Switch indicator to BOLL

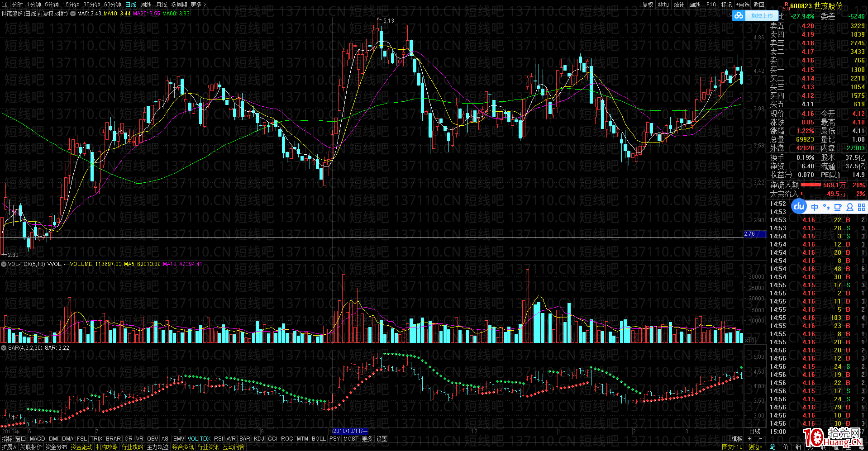(x=319, y=439)
